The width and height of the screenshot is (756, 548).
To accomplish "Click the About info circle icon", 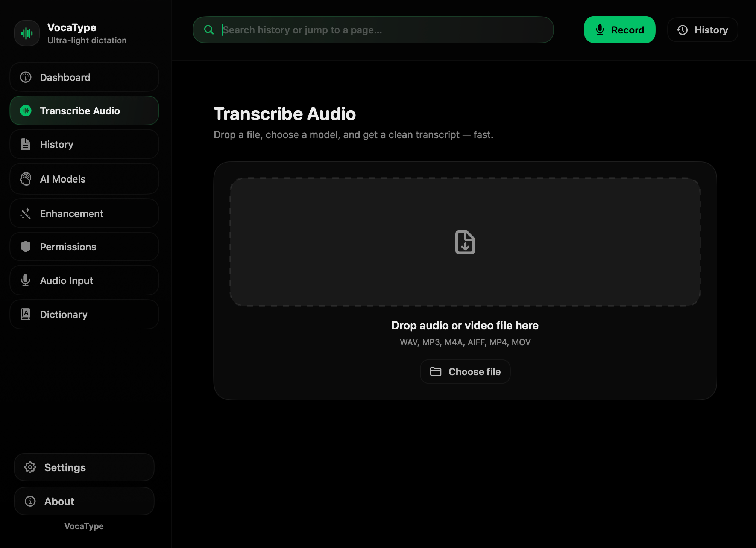I will (x=30, y=501).
